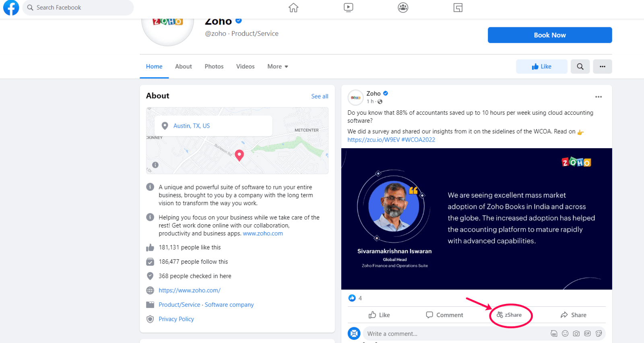Screen dimensions: 644x343
Task: Open the zcu.io/W9EV link in post
Action: tap(374, 140)
